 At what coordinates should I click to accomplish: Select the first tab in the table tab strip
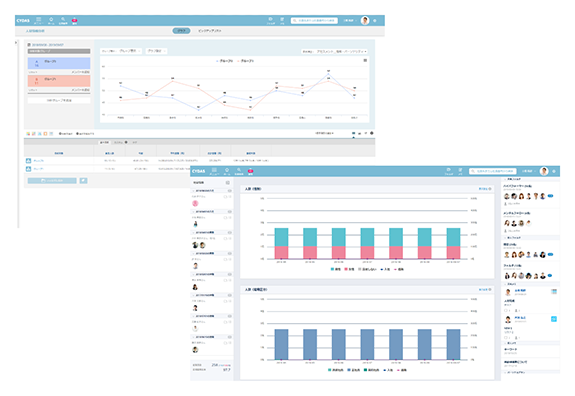(x=105, y=142)
